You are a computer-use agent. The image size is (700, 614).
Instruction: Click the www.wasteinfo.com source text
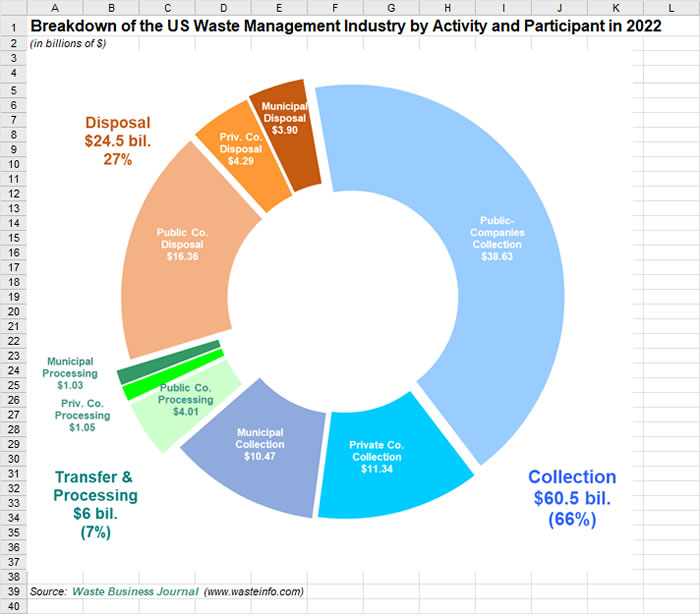pos(254,591)
